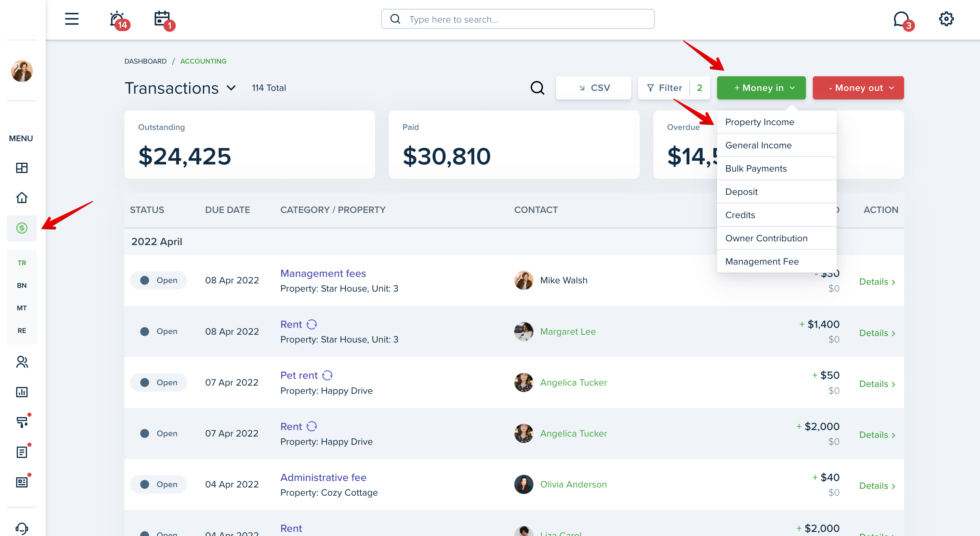The height and width of the screenshot is (536, 980).
Task: Click the CONTACT column header
Action: click(x=536, y=210)
